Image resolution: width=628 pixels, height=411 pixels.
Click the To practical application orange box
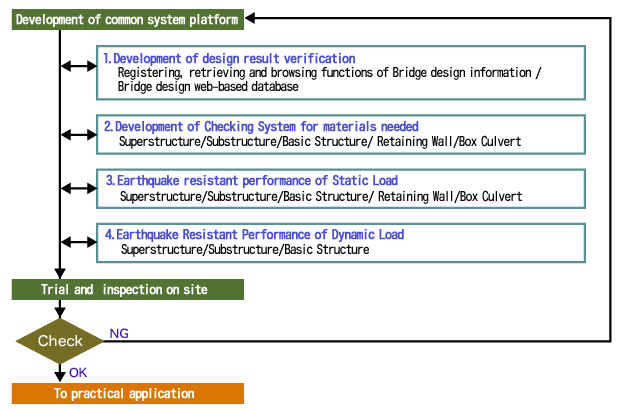pyautogui.click(x=127, y=393)
